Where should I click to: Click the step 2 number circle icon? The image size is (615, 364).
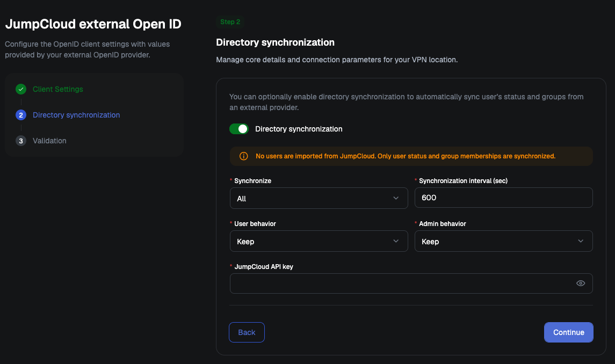click(21, 115)
